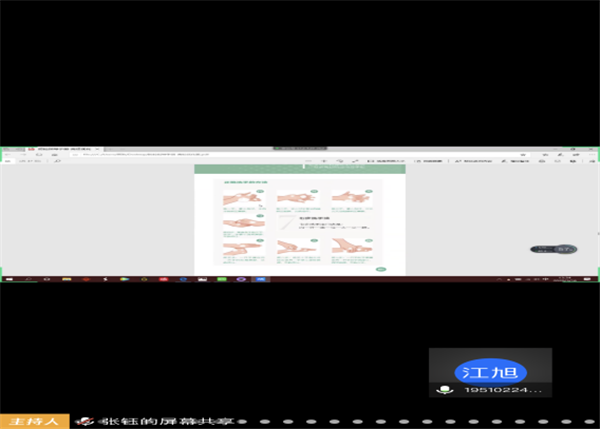This screenshot has width=600, height=429.
Task: Click the screen-share icon beside 张钰的屏幕共享
Action: [88, 421]
